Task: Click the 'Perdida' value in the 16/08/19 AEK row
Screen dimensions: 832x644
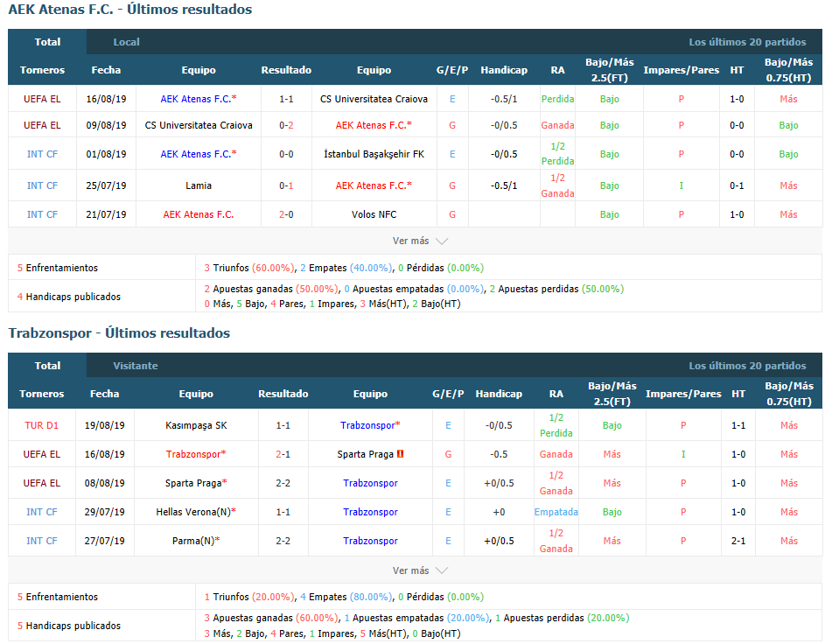Action: coord(557,99)
